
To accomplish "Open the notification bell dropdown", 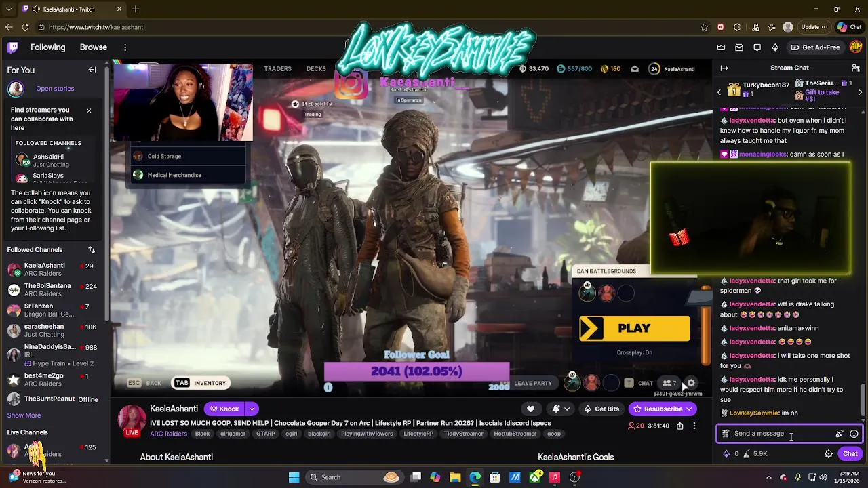I will [559, 409].
